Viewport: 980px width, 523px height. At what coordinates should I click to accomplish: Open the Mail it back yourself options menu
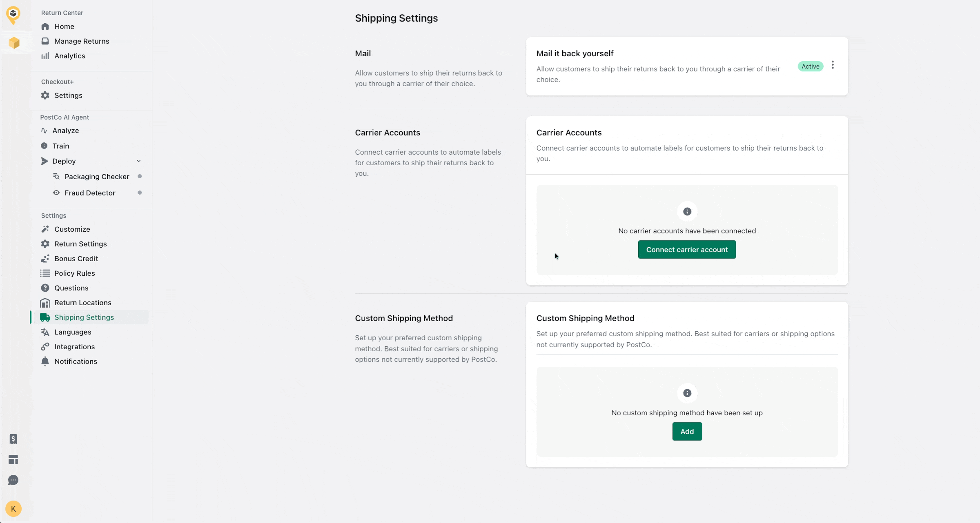point(833,65)
